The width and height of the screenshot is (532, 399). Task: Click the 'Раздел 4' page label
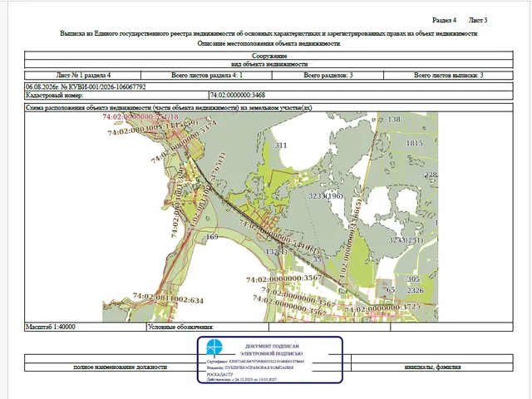tap(444, 20)
